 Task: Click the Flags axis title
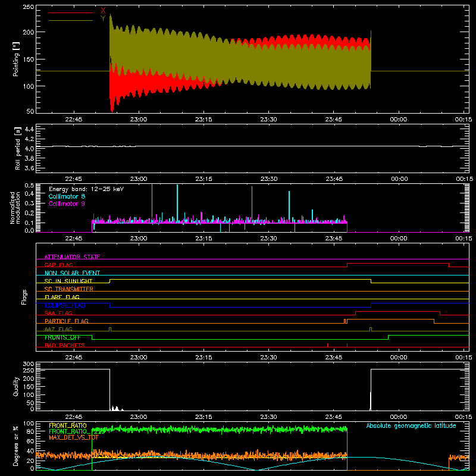pos(24,297)
